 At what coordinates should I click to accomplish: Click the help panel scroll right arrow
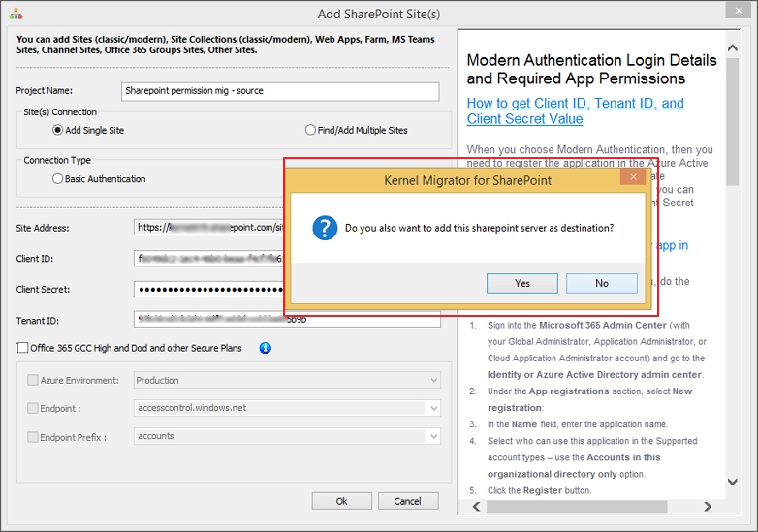coord(708,507)
